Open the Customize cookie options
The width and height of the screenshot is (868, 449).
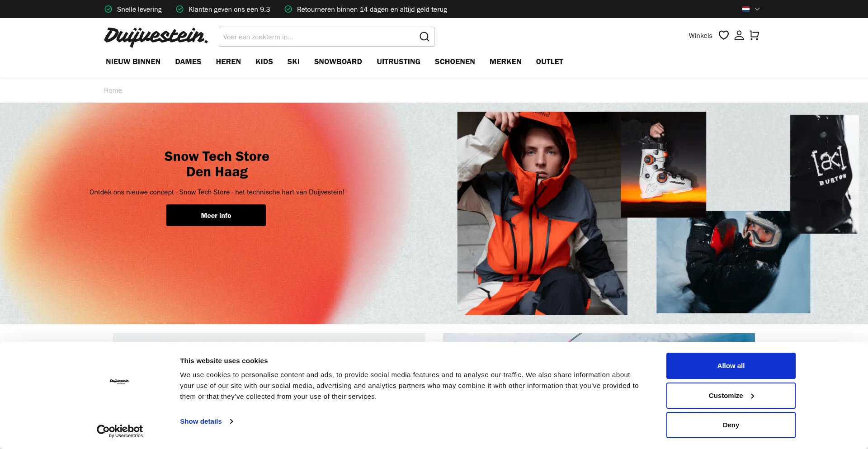(731, 396)
